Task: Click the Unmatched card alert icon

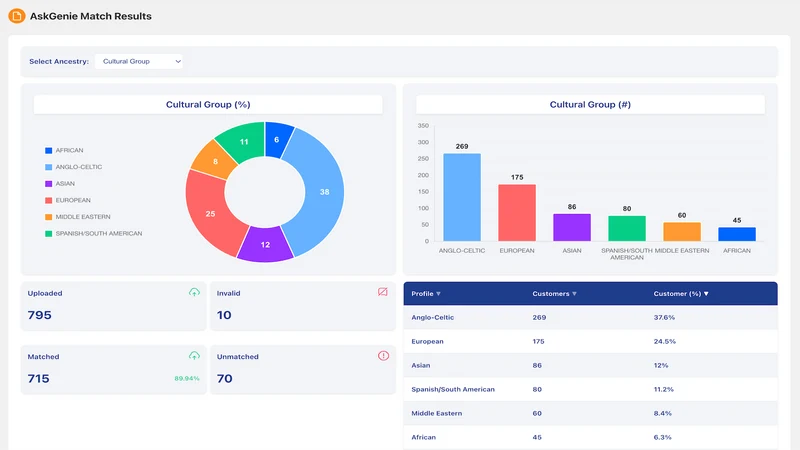Action: [x=383, y=356]
